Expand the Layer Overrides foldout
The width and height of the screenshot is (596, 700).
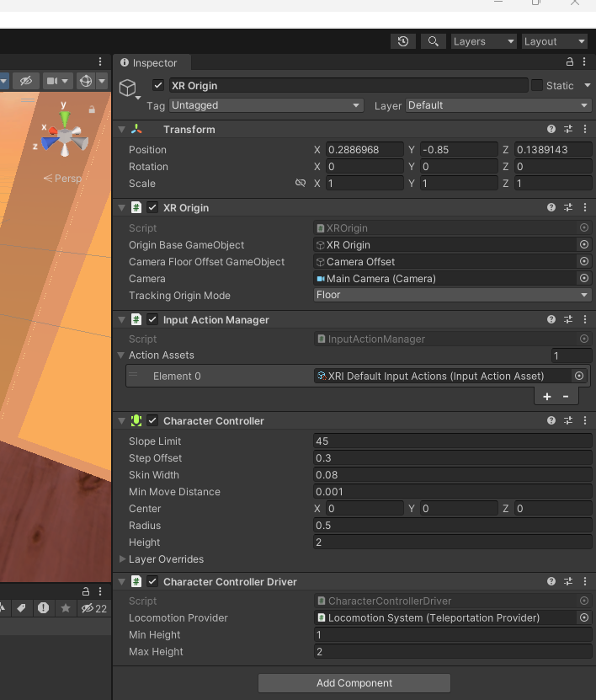123,559
